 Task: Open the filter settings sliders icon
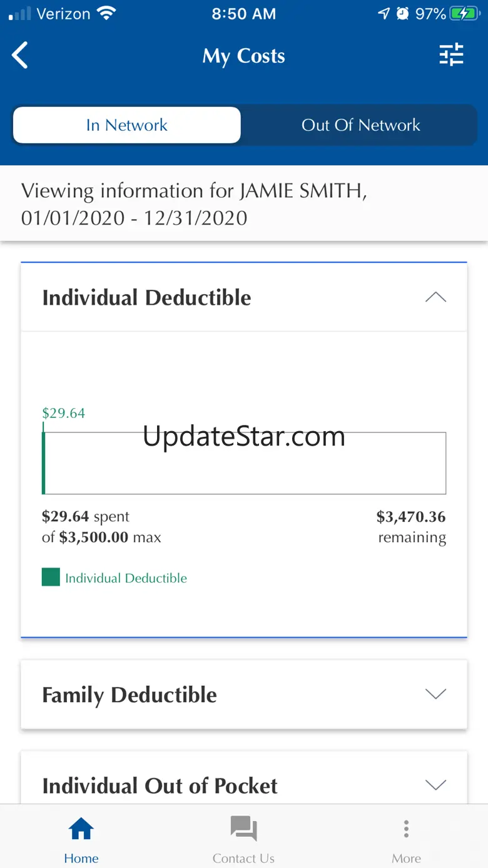point(451,55)
